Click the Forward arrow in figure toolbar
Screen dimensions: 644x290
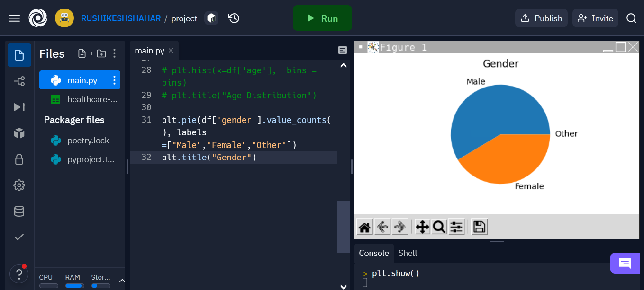pos(400,227)
